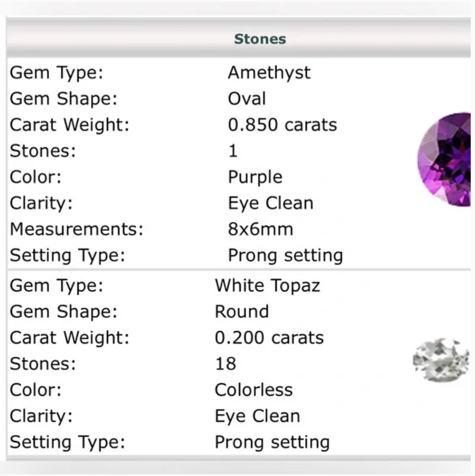Viewport: 475px width, 476px height.
Task: Click the Amethyst gem type value
Action: pyautogui.click(x=269, y=72)
